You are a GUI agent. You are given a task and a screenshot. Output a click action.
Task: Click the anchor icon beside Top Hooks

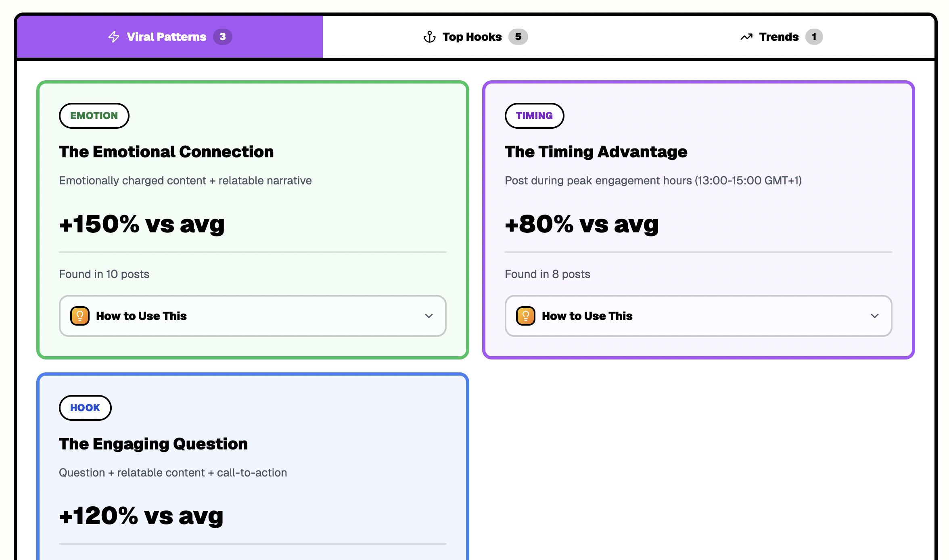tap(429, 36)
